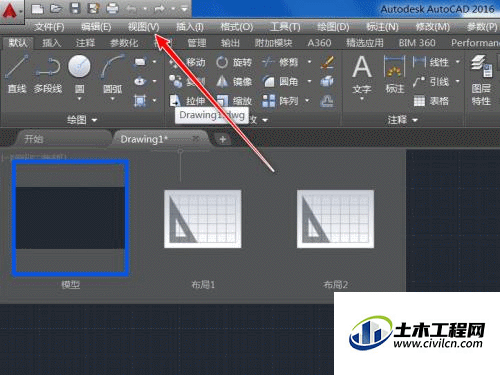Switch to the 精选应用 ribbon tab
This screenshot has width=500, height=375.
point(365,43)
